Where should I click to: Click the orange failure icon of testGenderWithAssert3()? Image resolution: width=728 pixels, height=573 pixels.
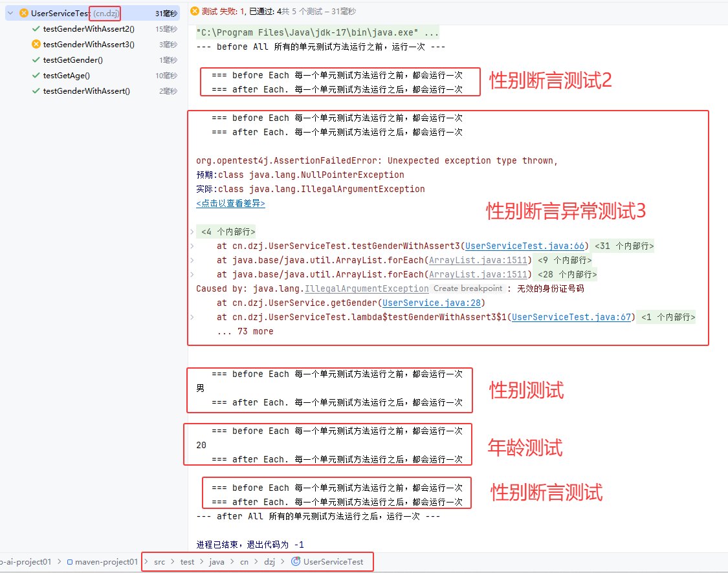click(36, 45)
